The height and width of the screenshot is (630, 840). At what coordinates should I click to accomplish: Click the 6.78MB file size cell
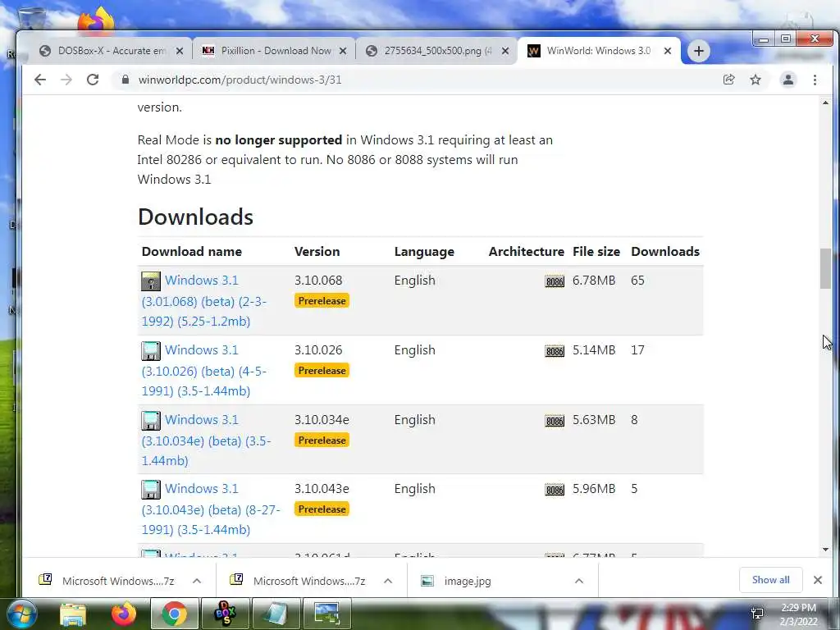coord(594,281)
